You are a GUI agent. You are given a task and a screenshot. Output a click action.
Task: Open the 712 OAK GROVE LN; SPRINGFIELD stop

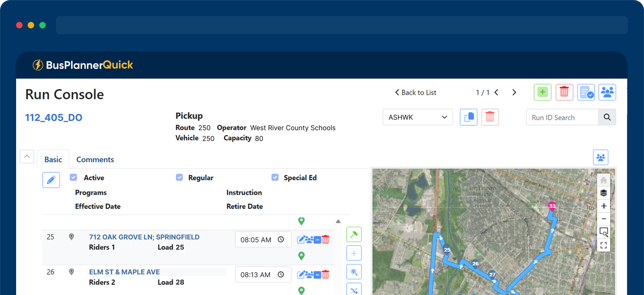(144, 237)
